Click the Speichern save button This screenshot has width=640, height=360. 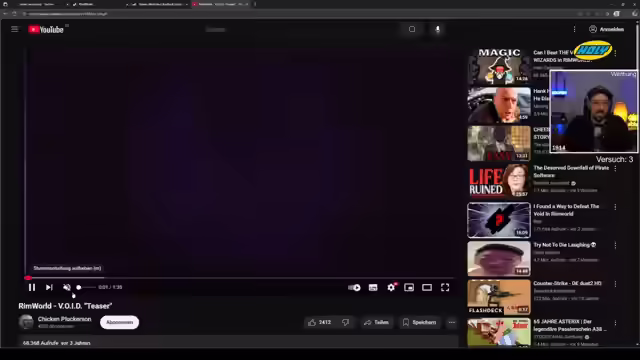coord(419,322)
